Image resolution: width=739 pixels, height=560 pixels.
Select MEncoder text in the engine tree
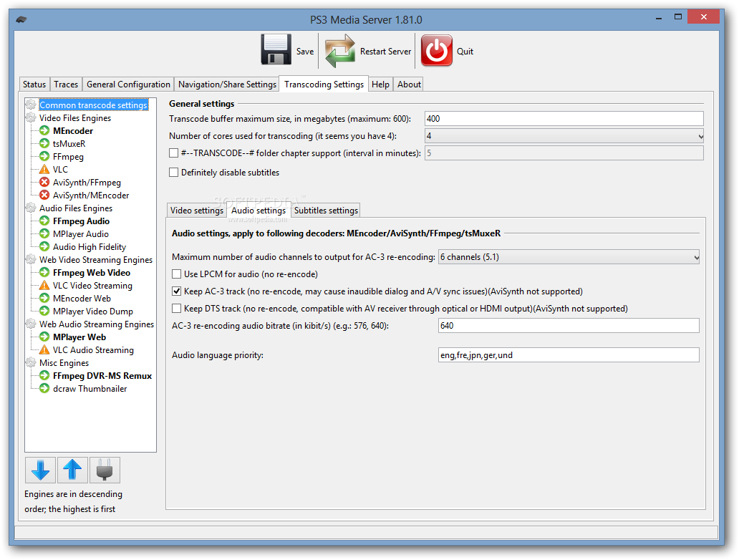click(x=73, y=130)
